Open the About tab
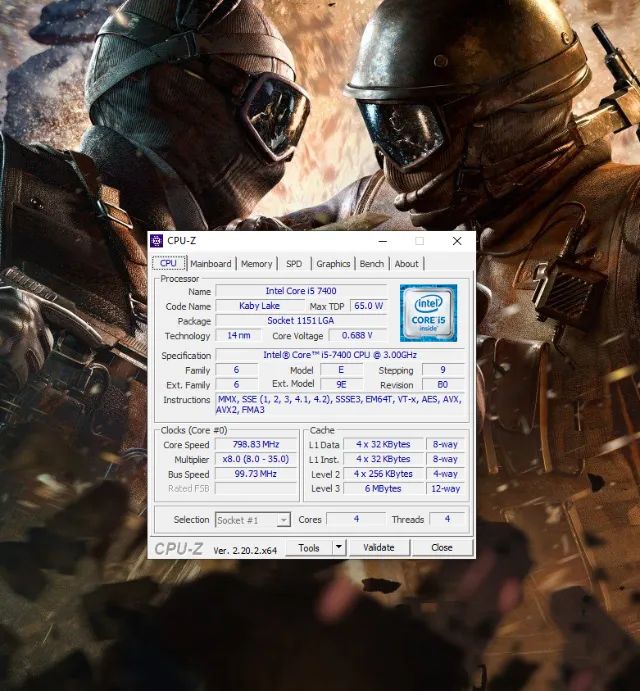Image resolution: width=640 pixels, height=691 pixels. point(406,264)
